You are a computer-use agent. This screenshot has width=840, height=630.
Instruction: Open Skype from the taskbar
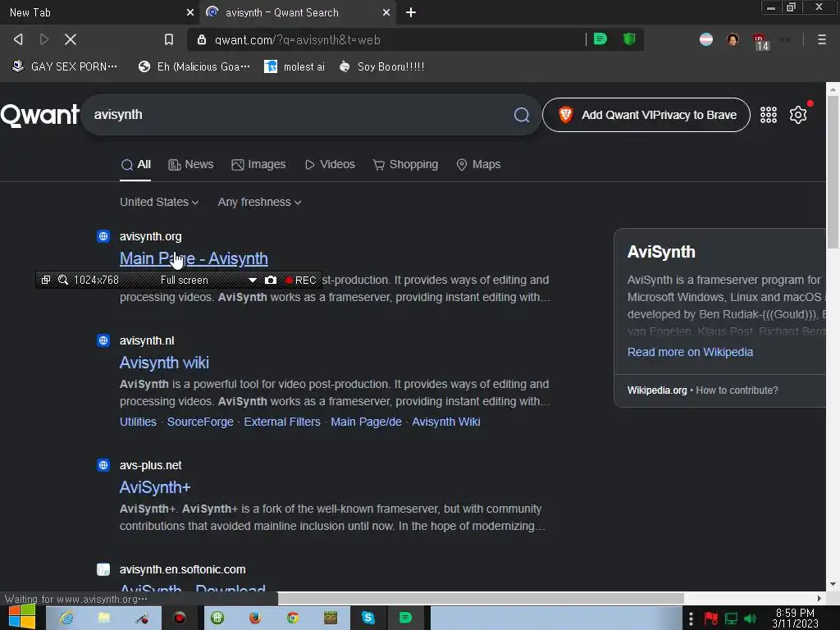(x=368, y=618)
